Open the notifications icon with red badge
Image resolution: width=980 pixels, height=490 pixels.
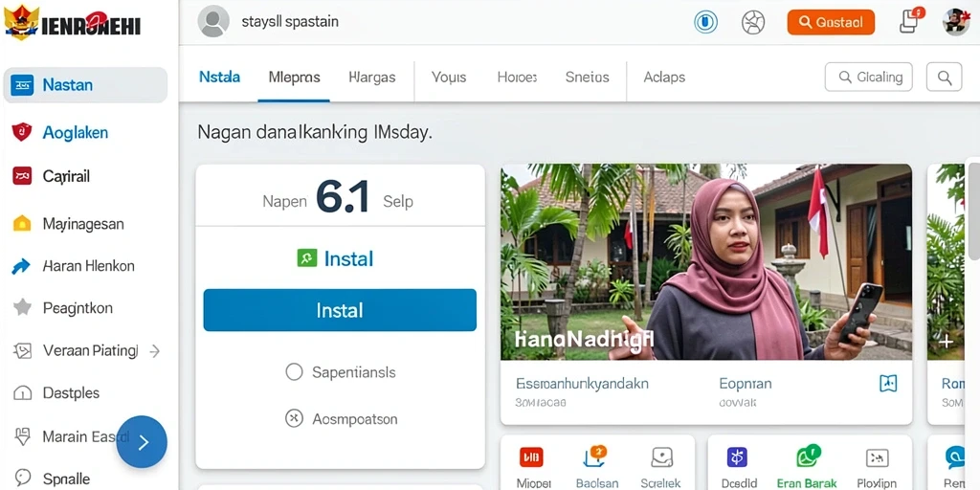(911, 21)
